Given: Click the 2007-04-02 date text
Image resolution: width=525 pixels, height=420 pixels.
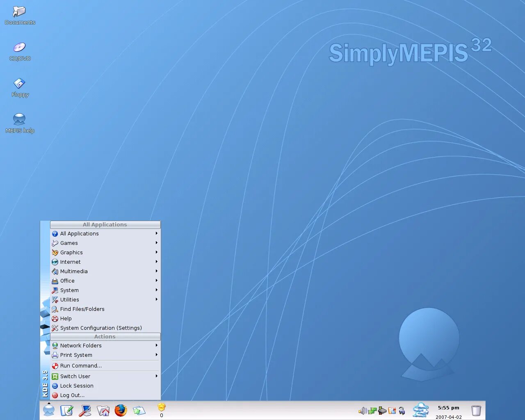Looking at the screenshot, I should pos(448,417).
